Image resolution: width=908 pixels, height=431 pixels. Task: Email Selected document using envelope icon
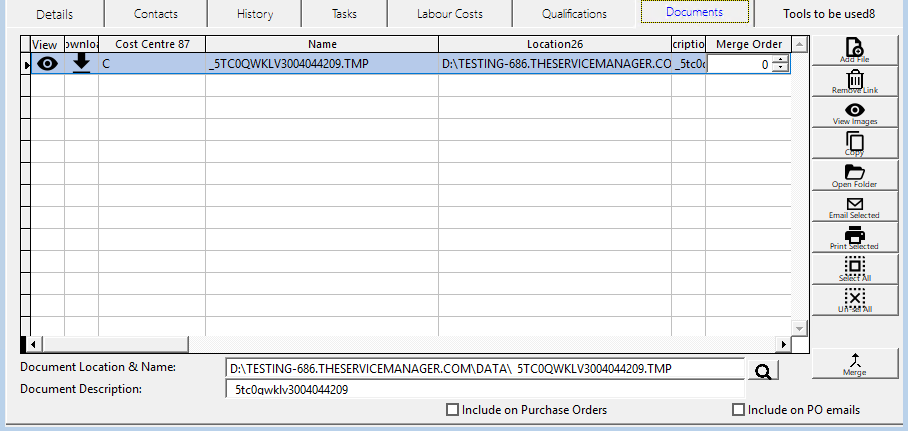[x=854, y=206]
